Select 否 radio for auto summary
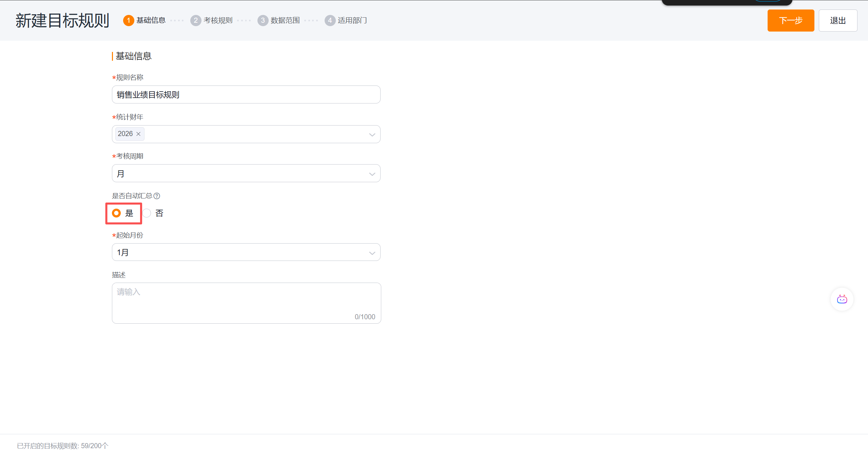This screenshot has width=868, height=457. (147, 213)
